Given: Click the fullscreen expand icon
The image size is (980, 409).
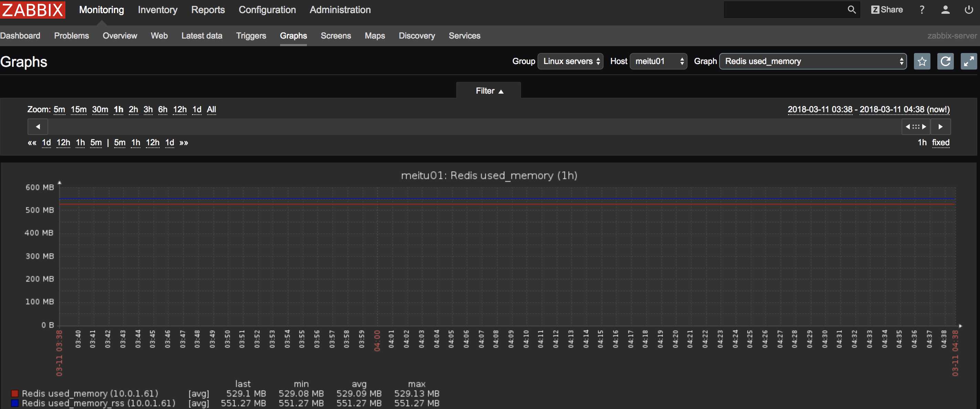Looking at the screenshot, I should pyautogui.click(x=968, y=61).
